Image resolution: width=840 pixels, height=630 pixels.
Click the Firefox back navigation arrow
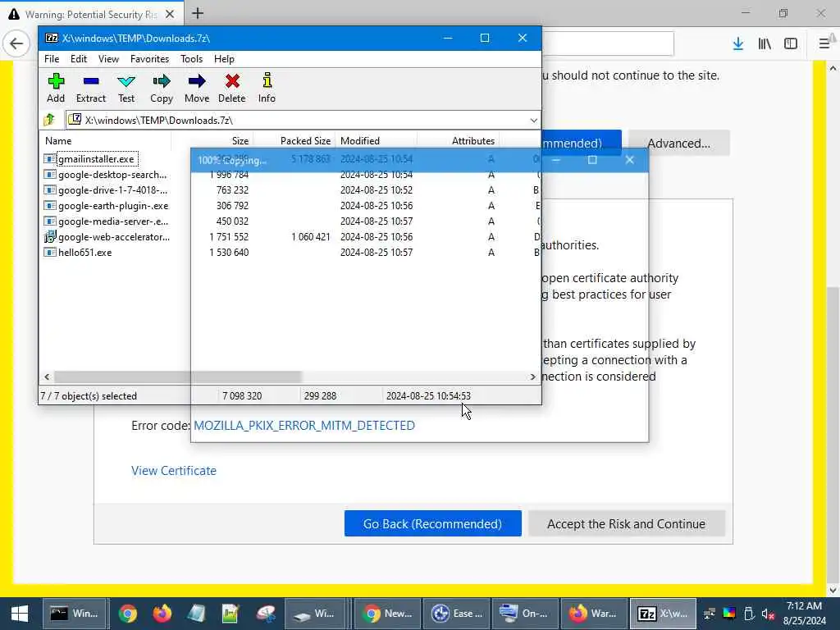click(16, 43)
